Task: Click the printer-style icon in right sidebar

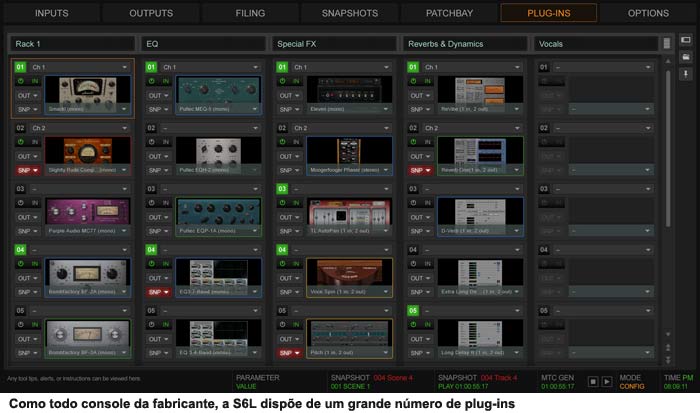Action: point(686,57)
